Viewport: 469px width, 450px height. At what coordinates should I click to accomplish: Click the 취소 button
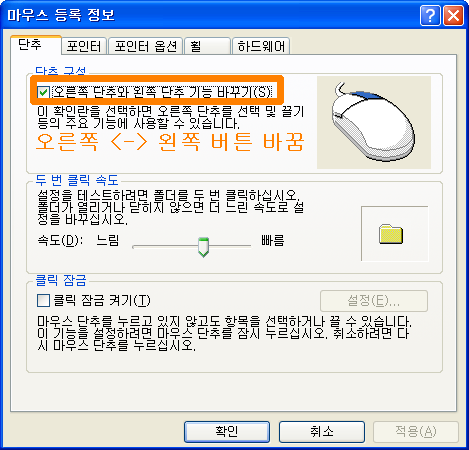pyautogui.click(x=322, y=432)
